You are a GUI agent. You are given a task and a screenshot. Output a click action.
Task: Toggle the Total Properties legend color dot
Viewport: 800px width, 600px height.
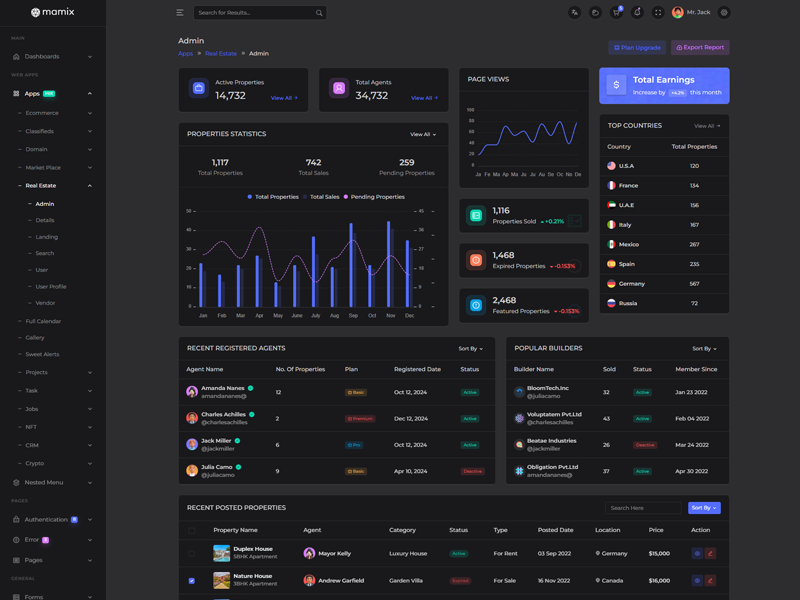[250, 197]
